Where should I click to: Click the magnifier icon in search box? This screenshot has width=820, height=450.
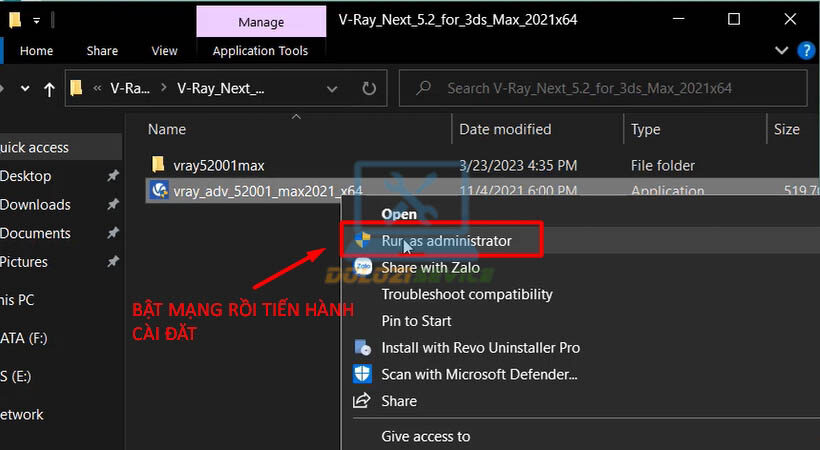pyautogui.click(x=423, y=88)
